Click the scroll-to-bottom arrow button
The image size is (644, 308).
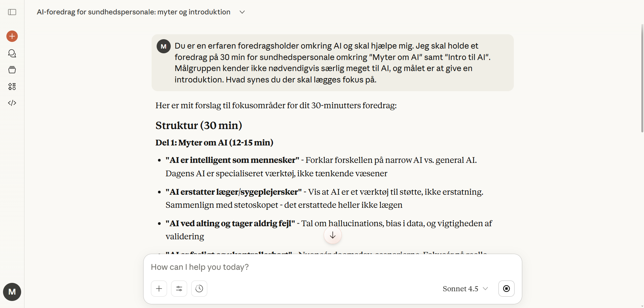click(332, 235)
